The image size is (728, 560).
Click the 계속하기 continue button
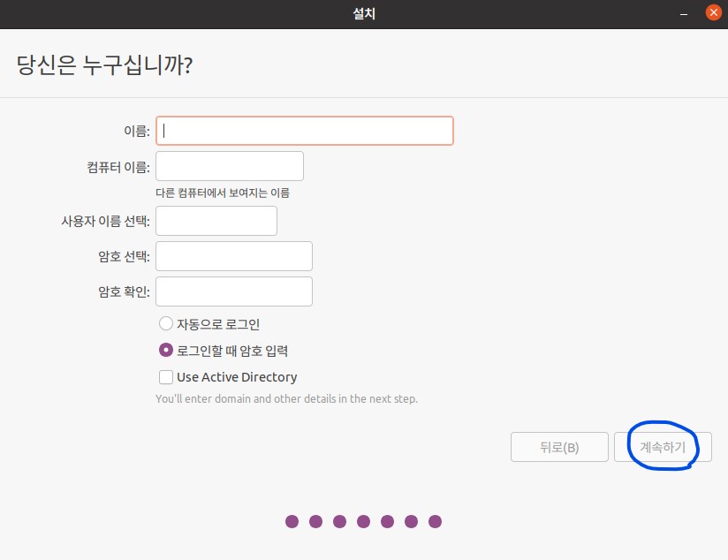click(663, 447)
